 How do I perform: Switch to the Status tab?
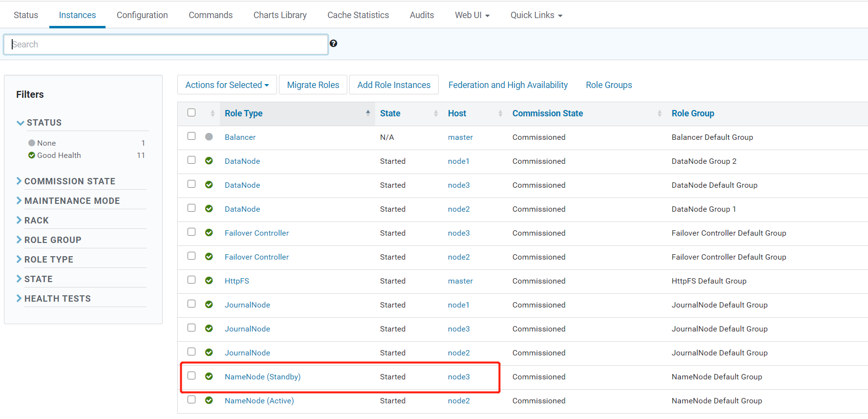click(x=26, y=15)
